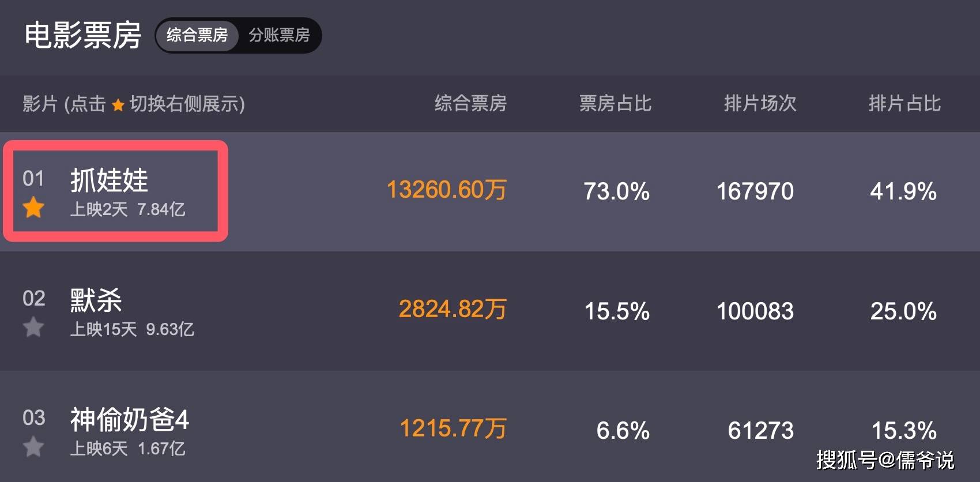Toggle the gray star for 默杀
The image size is (980, 482).
coord(33,327)
